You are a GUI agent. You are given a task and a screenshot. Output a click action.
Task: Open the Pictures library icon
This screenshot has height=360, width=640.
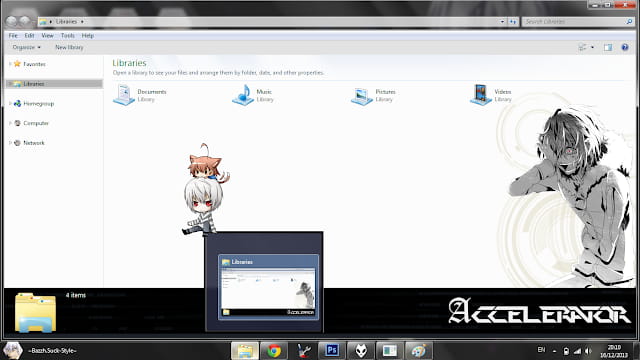362,96
